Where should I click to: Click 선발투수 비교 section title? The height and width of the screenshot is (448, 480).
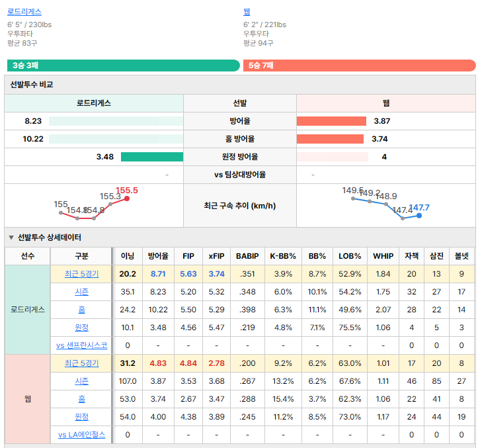(32, 85)
